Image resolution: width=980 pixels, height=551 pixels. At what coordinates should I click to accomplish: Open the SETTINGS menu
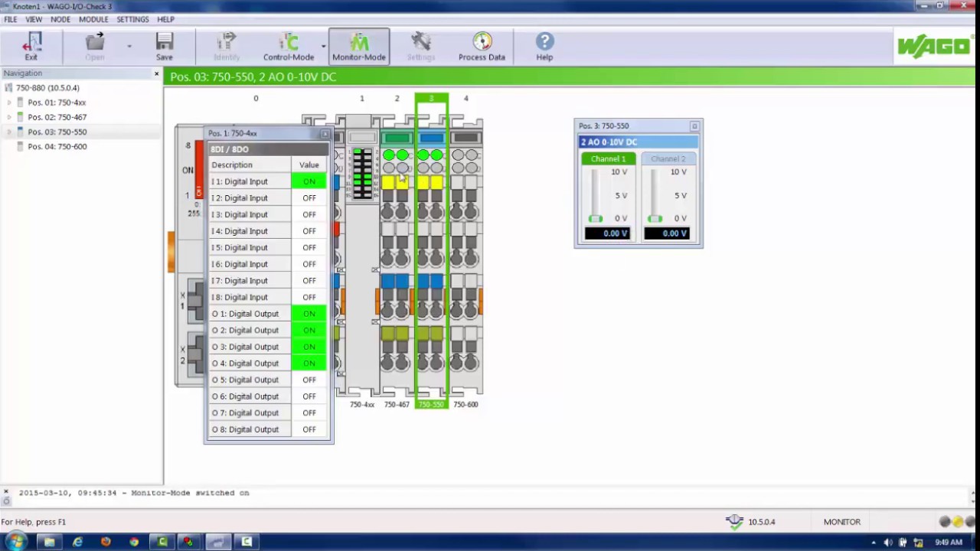pos(132,19)
